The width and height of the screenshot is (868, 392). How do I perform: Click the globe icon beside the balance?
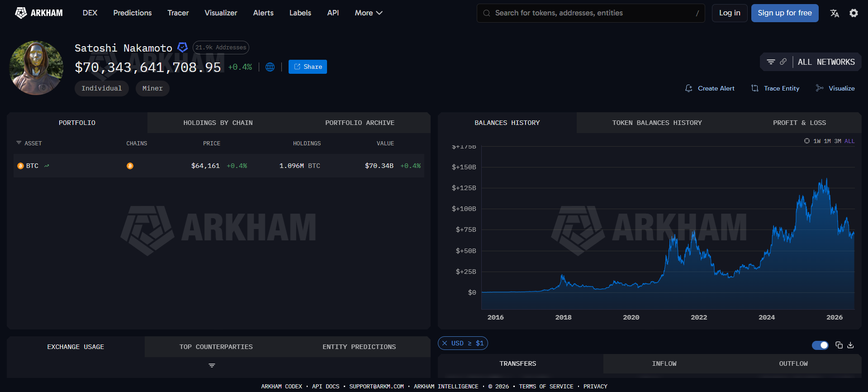(x=270, y=67)
